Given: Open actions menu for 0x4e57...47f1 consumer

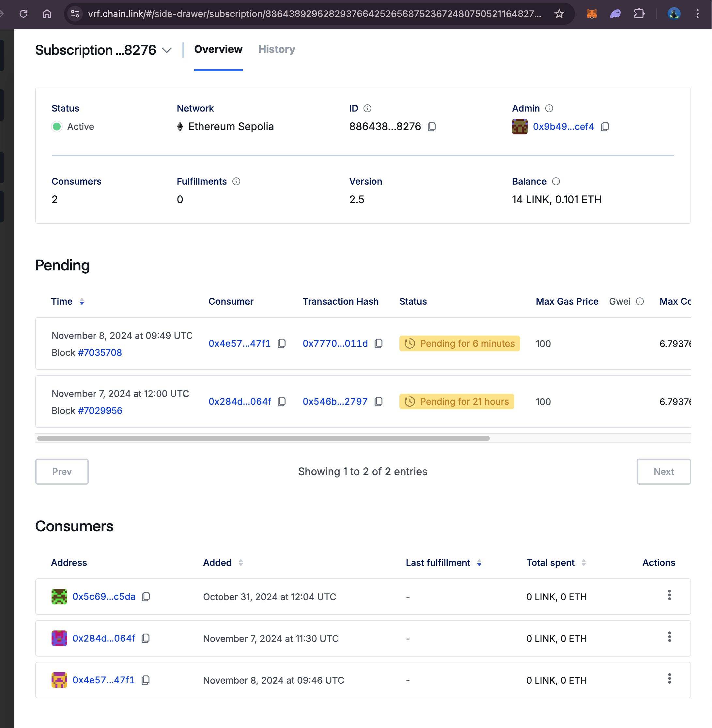Looking at the screenshot, I should [669, 679].
